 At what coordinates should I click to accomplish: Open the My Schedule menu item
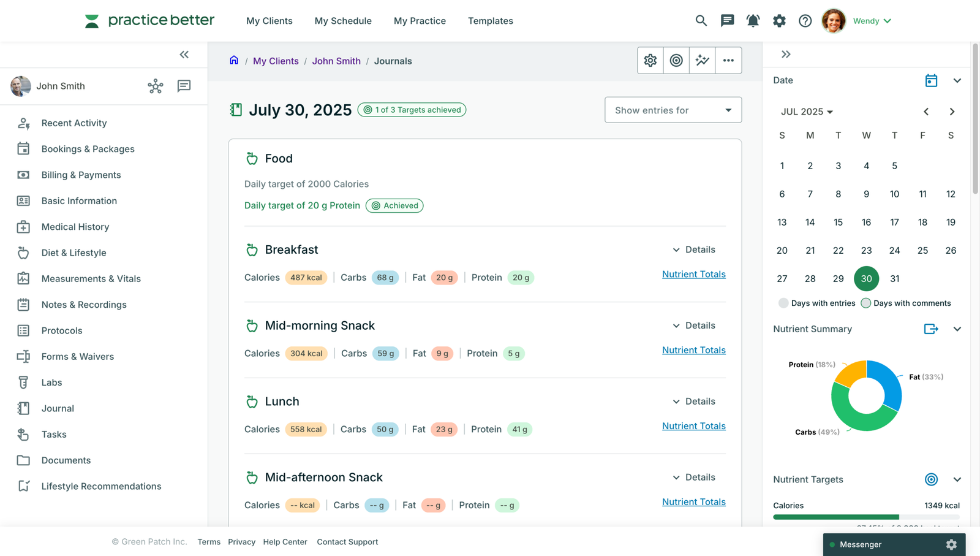343,20
